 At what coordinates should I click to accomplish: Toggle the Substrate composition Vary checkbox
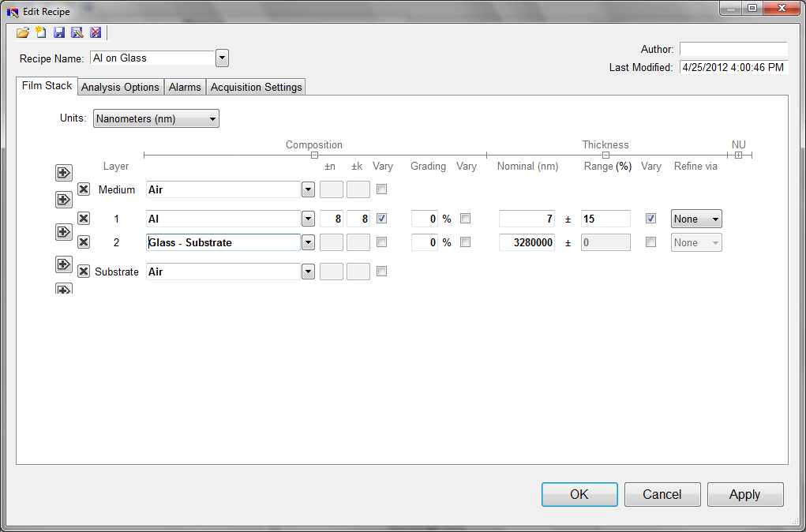click(x=381, y=272)
